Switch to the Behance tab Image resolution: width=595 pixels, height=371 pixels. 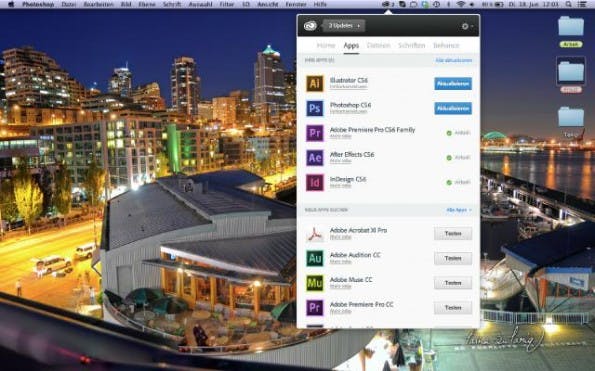pyautogui.click(x=446, y=46)
